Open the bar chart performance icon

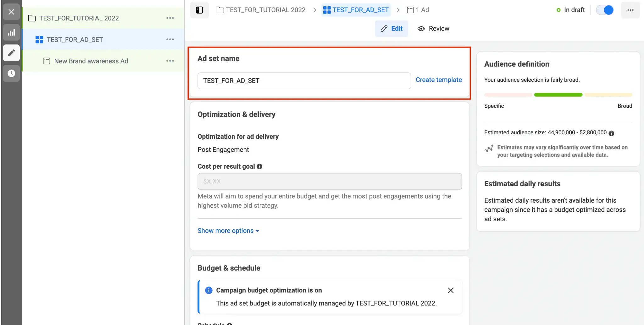point(11,32)
